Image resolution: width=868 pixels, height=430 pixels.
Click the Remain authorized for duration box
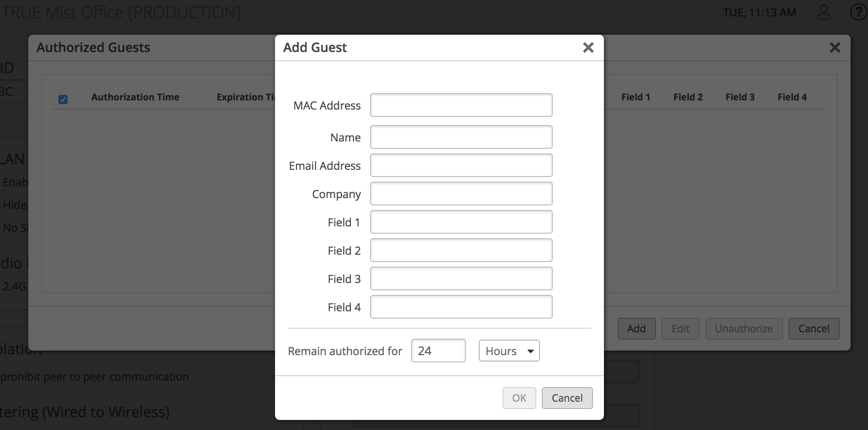tap(438, 351)
